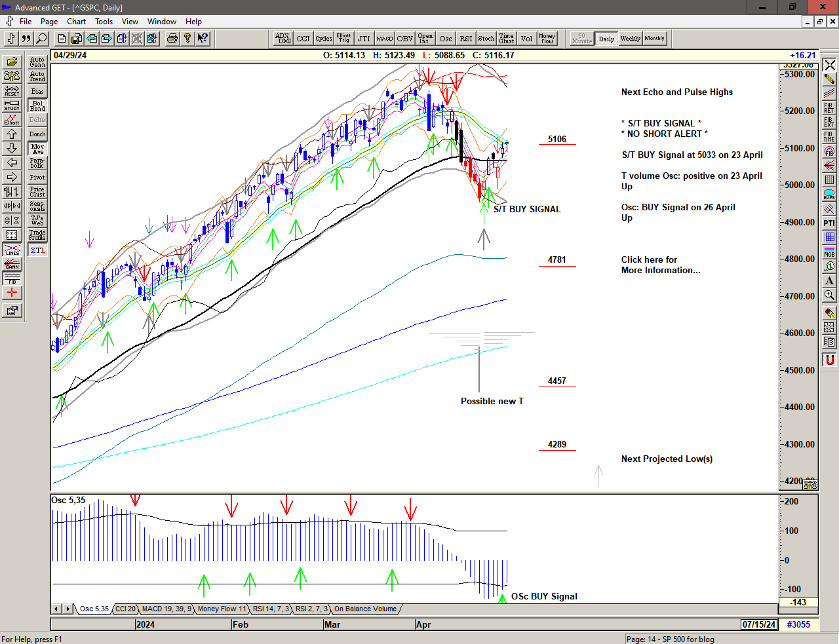Click the RESET arrows icon

pos(12,90)
